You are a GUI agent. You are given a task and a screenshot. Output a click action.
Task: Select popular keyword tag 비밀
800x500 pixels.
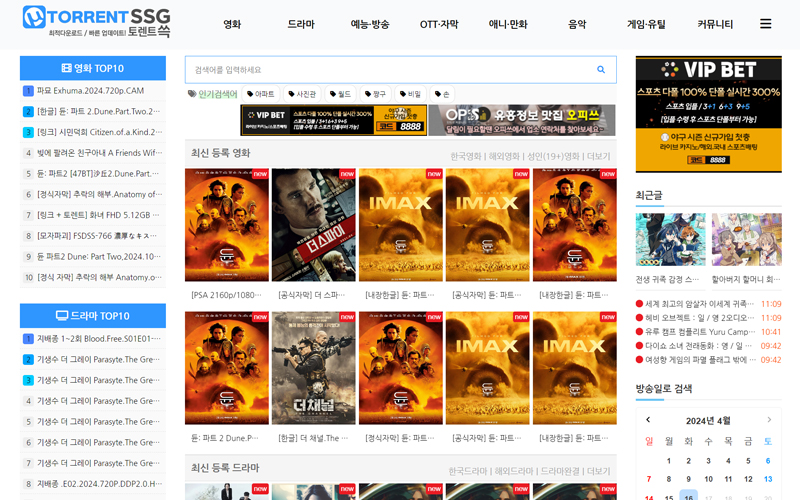coord(410,94)
